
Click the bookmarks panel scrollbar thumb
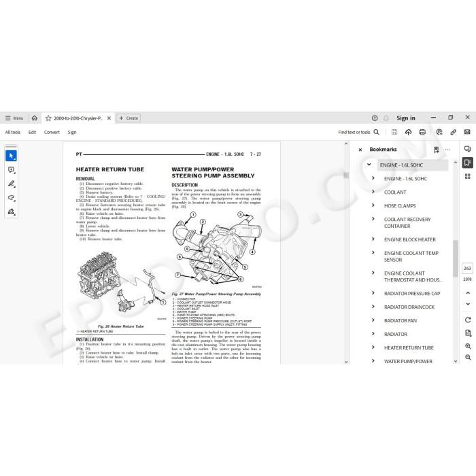456,258
